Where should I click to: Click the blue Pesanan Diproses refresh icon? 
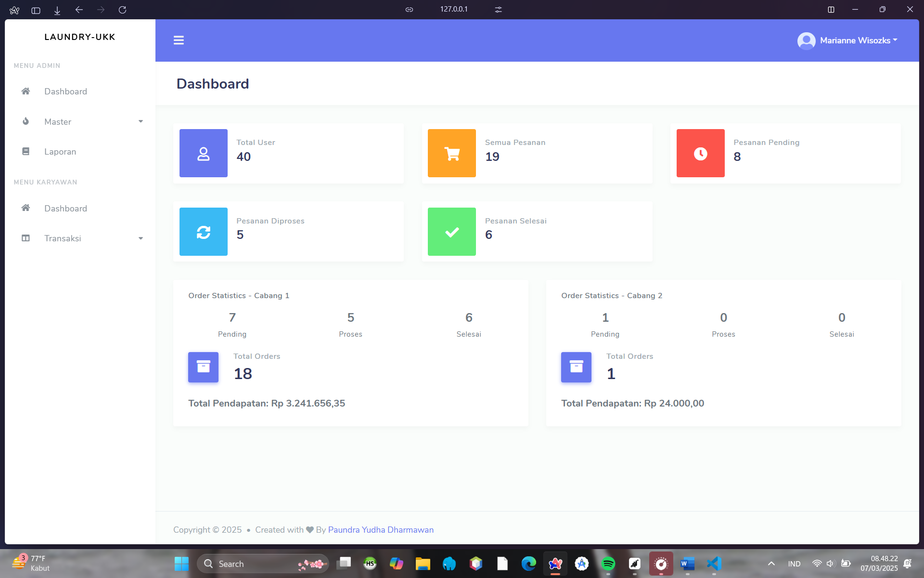[203, 232]
